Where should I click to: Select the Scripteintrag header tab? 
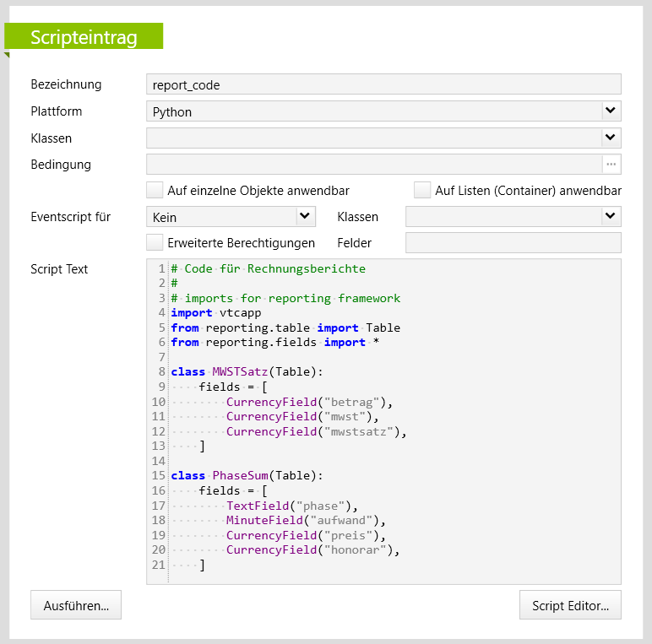pos(84,37)
